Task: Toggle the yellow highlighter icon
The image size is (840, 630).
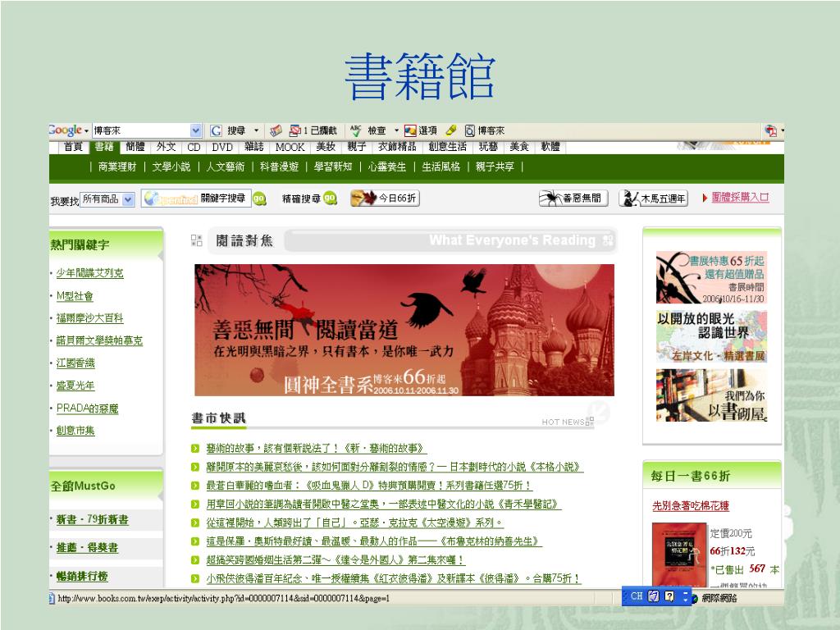Action: (451, 130)
